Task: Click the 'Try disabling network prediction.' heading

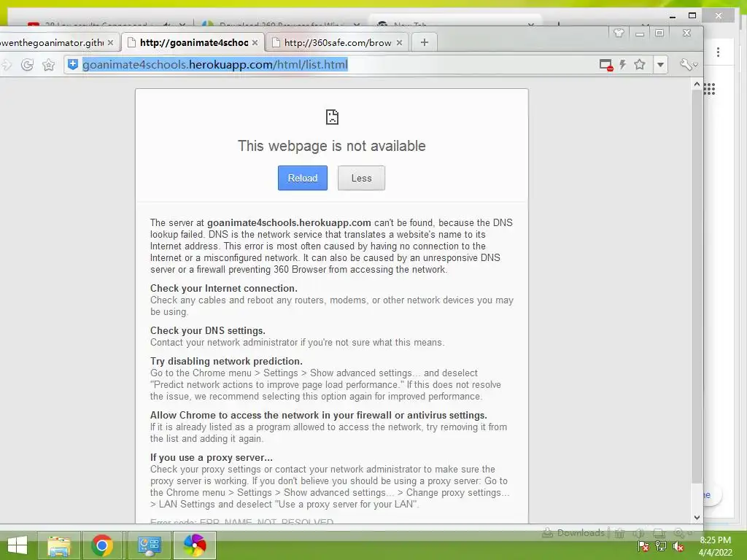Action: pos(226,361)
